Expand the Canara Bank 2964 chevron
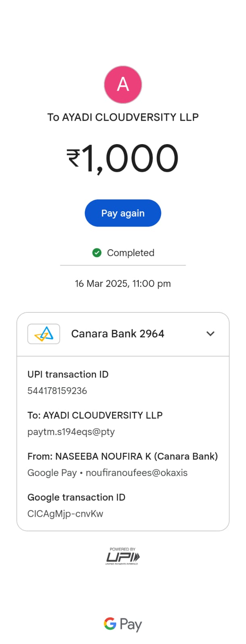 pyautogui.click(x=210, y=334)
